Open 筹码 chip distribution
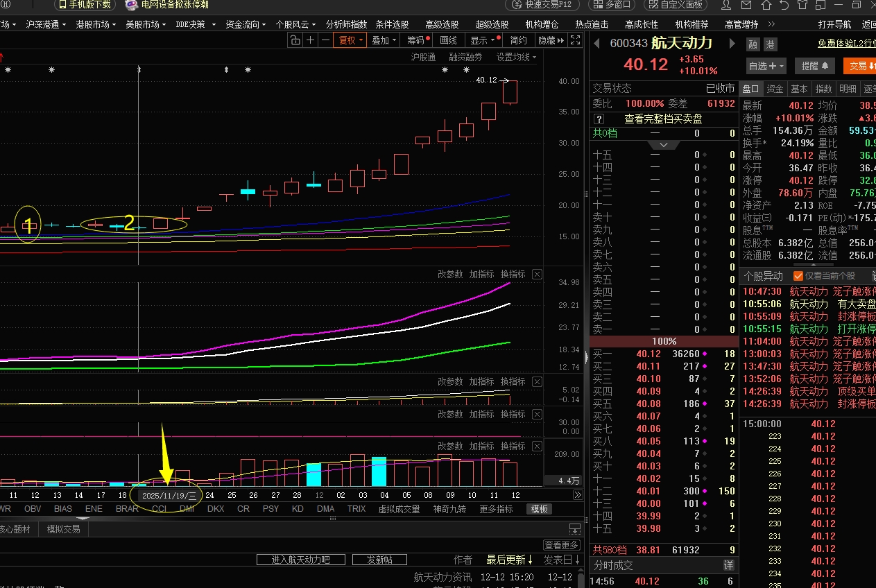The image size is (876, 588). pyautogui.click(x=418, y=40)
